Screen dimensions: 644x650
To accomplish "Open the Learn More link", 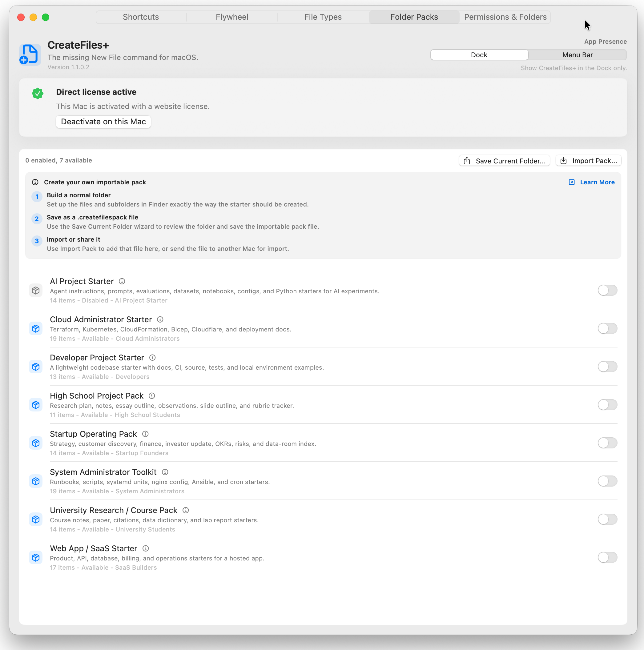I will 591,182.
